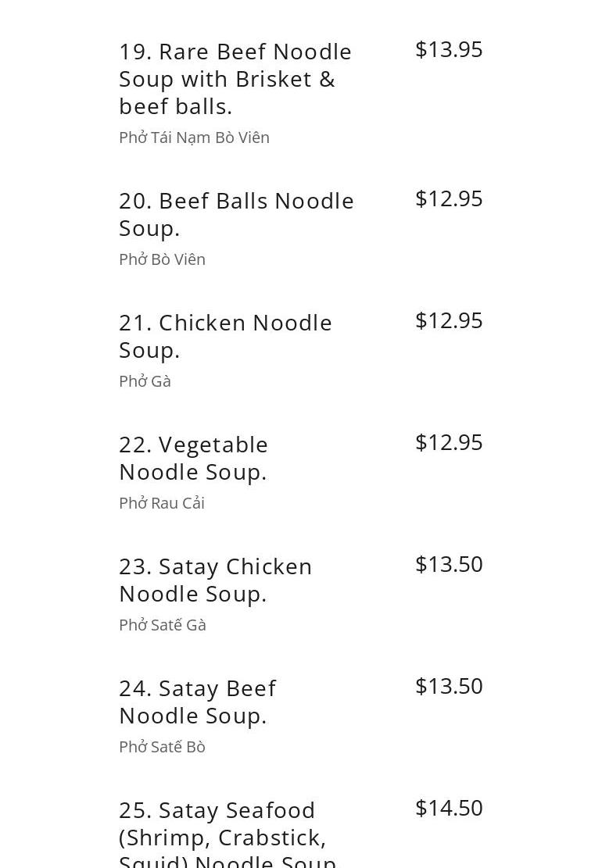Select the $13.50 price for Satay Beef Soup
Image resolution: width=602 pixels, height=868 pixels.
pyautogui.click(x=449, y=686)
